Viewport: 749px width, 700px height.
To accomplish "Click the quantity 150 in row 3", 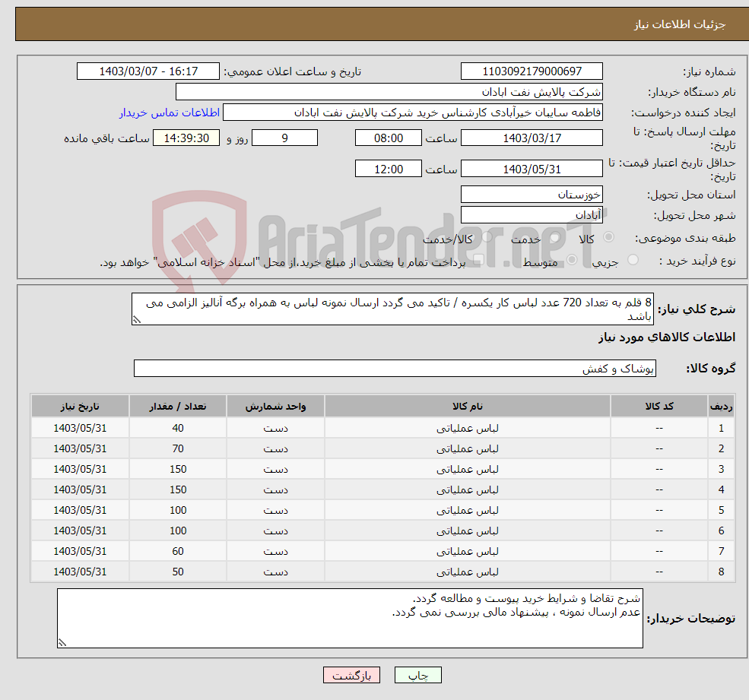I will pos(178,470).
